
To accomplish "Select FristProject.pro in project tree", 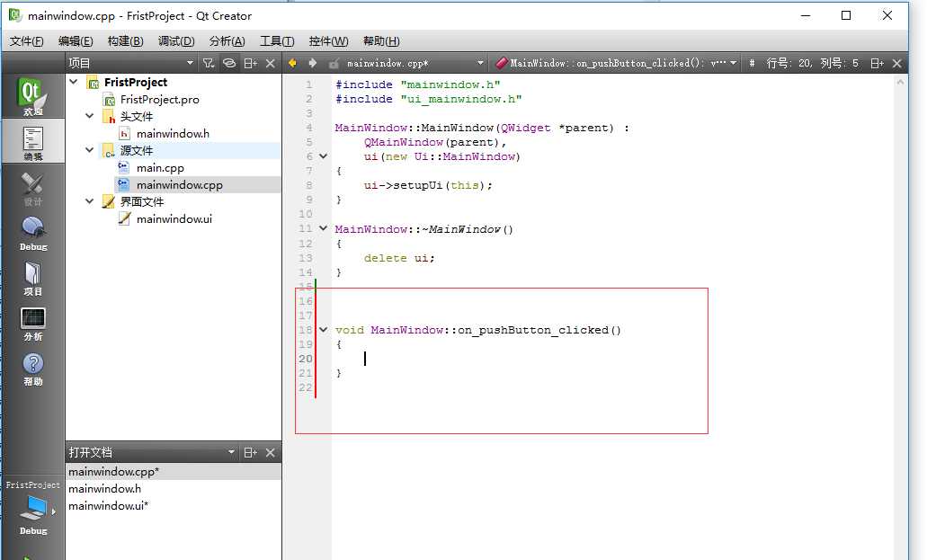I will coord(160,100).
